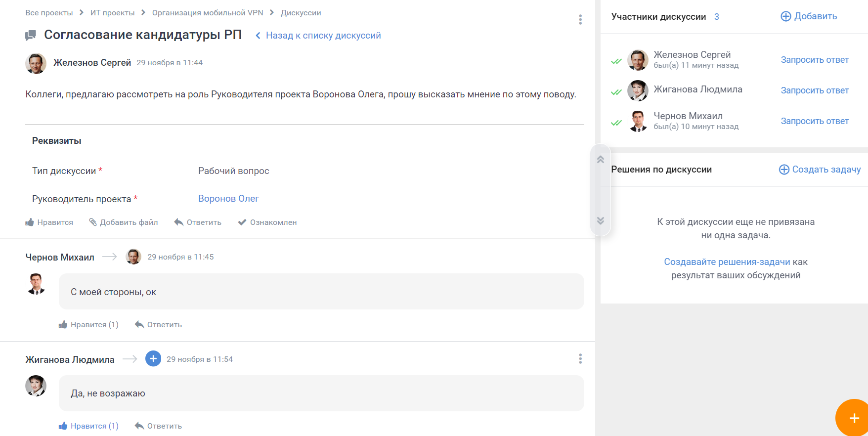Viewport: 868px width, 436px height.
Task: Reply to the main discussion post
Action: tap(198, 222)
